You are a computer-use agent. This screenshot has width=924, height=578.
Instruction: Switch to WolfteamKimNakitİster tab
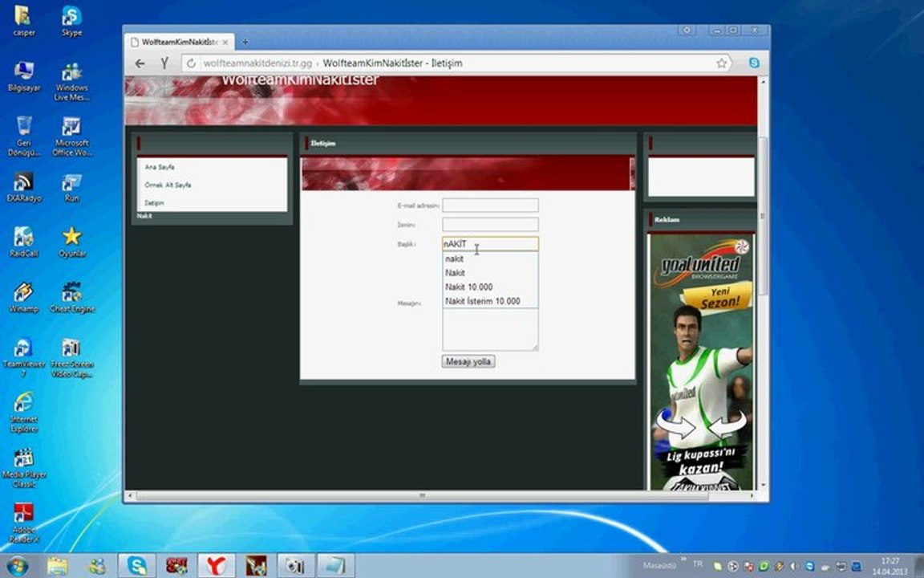point(179,42)
